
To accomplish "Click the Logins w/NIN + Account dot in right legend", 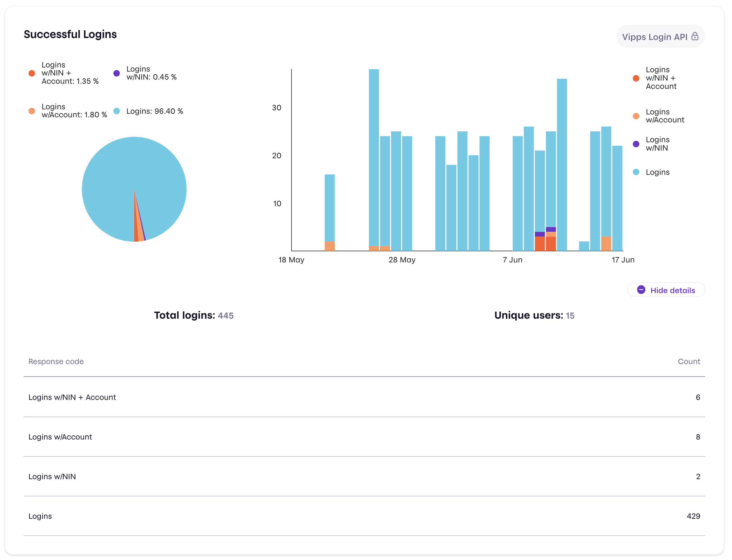I will (x=636, y=79).
